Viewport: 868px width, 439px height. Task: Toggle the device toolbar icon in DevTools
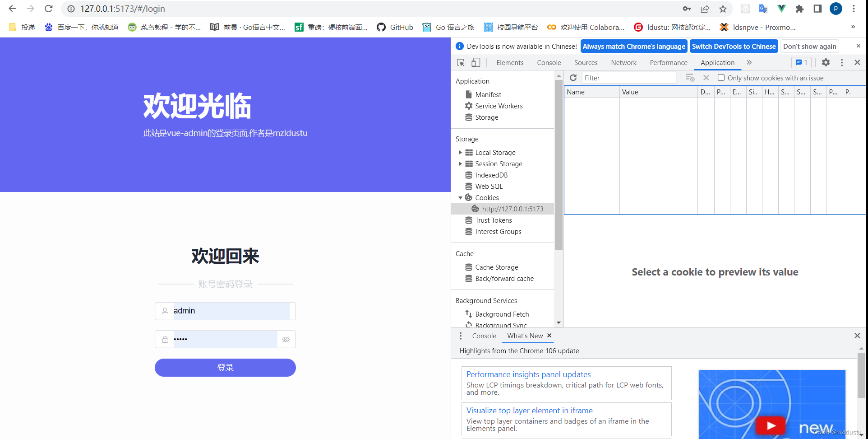[476, 63]
